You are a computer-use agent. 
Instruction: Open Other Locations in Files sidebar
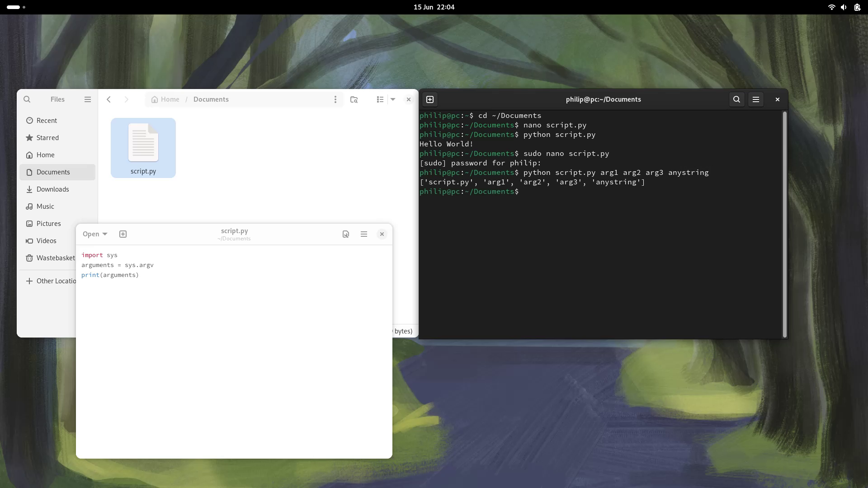[x=48, y=281]
